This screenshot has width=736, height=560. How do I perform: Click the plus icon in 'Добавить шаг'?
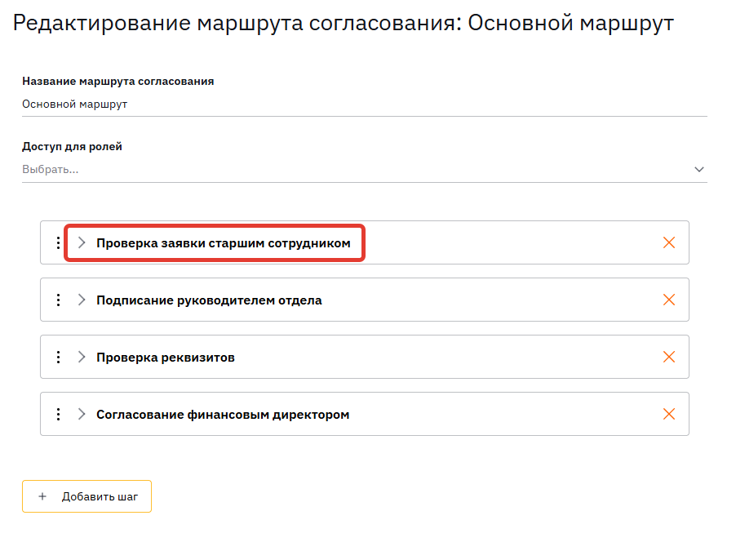pos(42,496)
